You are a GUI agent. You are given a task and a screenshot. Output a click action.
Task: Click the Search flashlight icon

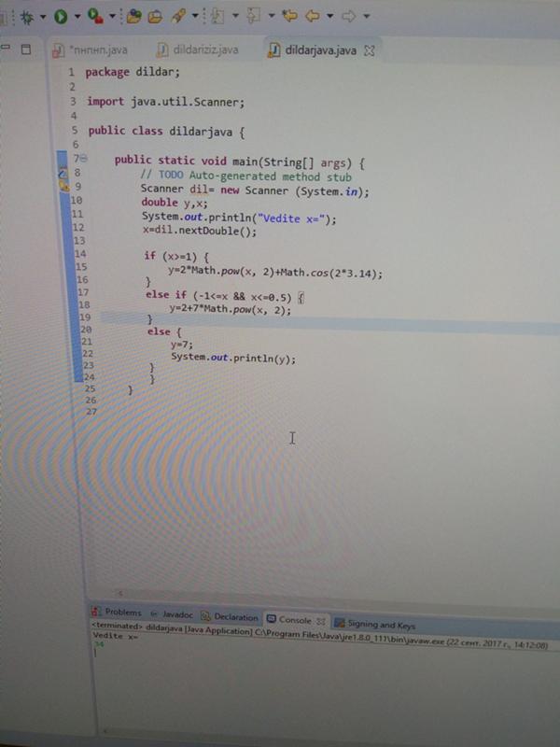178,16
